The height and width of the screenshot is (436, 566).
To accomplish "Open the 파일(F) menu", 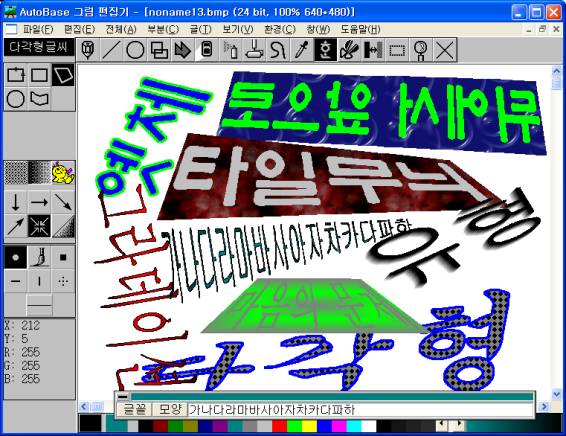I will coord(38,30).
